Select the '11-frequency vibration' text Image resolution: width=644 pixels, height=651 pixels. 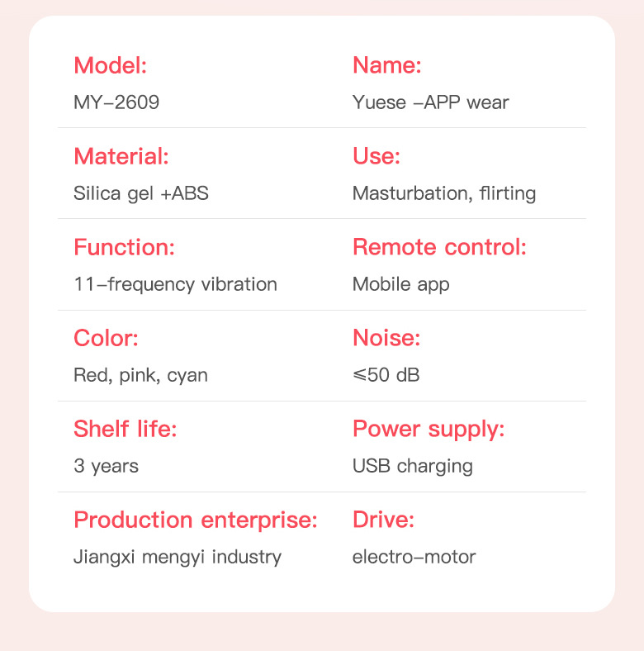tap(175, 284)
